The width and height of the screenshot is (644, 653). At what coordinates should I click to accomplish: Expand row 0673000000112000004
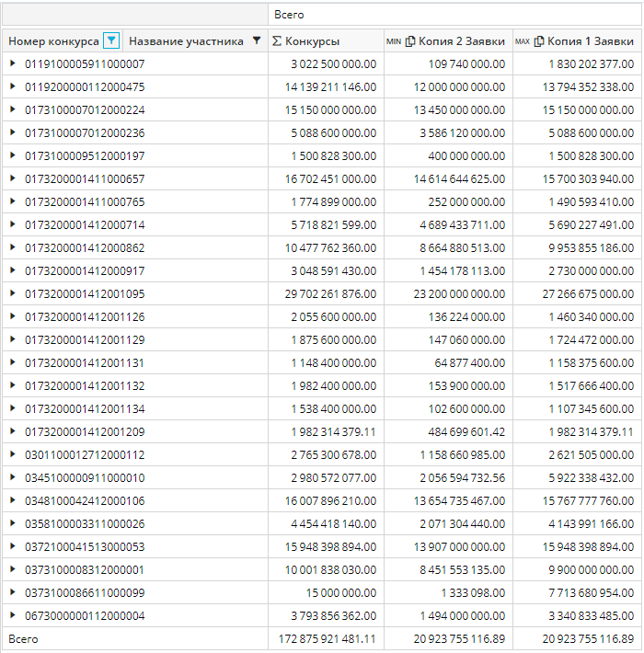tap(13, 615)
